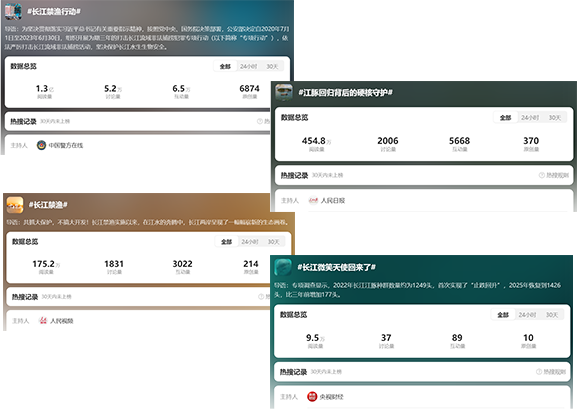Click the 人民视频 host logo icon
The image size is (577, 409).
43,321
